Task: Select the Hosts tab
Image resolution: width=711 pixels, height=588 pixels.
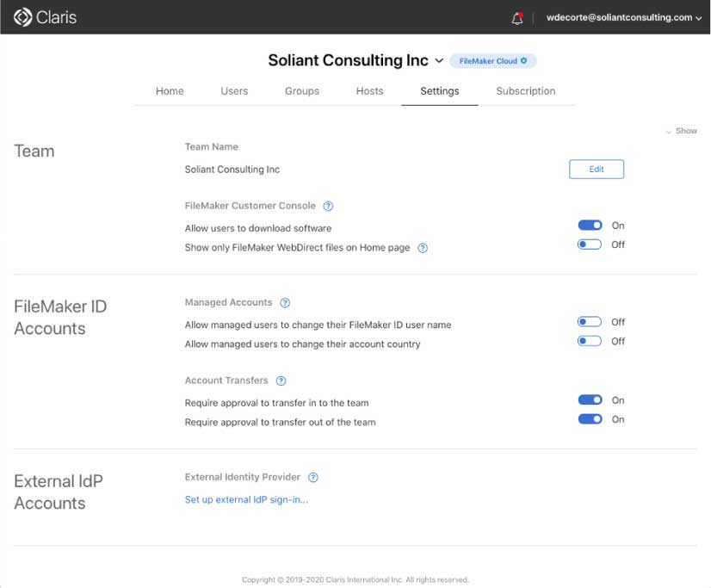Action: click(369, 91)
